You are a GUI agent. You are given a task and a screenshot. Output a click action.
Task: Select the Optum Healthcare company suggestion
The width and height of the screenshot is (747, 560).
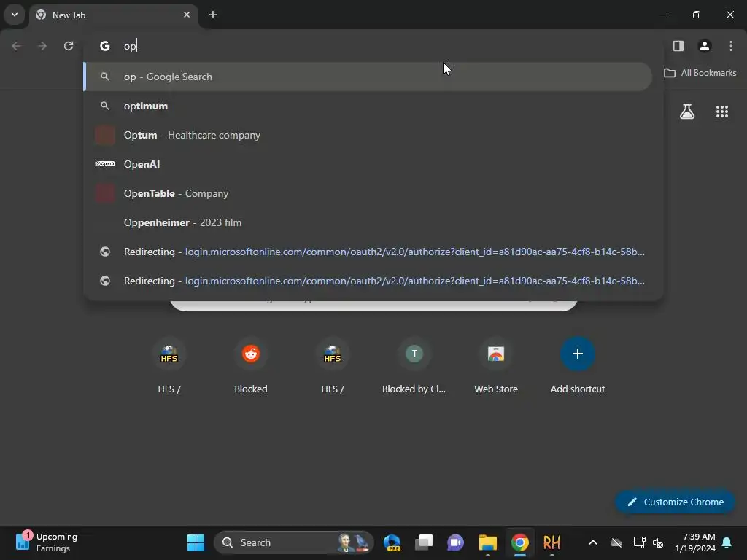click(368, 135)
